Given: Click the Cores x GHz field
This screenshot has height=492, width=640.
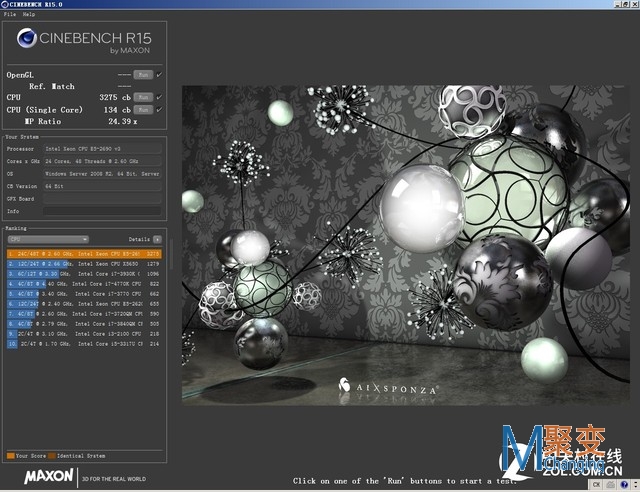Looking at the screenshot, I should [x=102, y=161].
